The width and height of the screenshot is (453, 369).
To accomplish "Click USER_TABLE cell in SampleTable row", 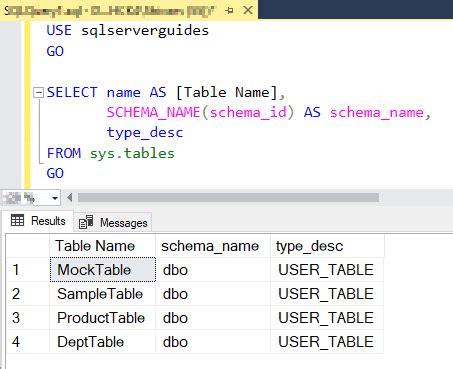I will tap(327, 294).
